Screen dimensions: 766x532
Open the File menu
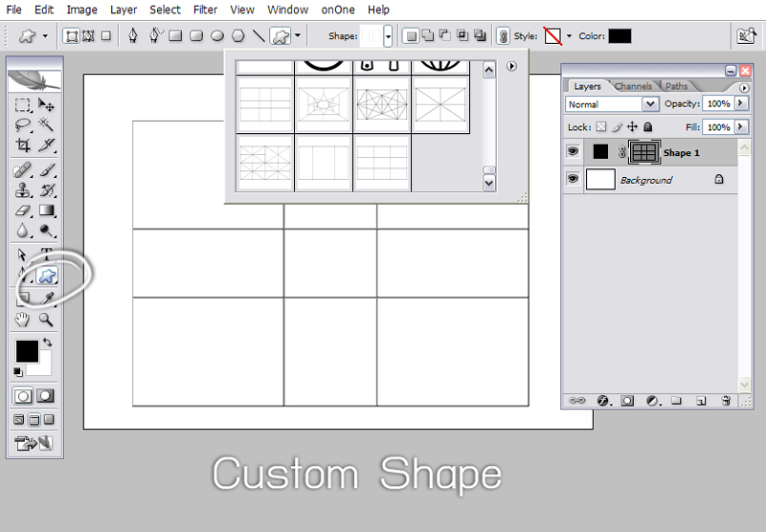(x=13, y=10)
